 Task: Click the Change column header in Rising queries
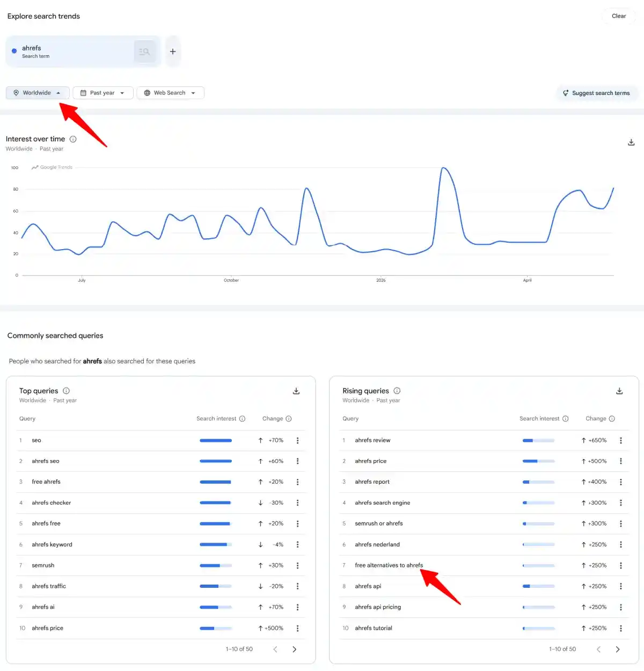coord(596,419)
